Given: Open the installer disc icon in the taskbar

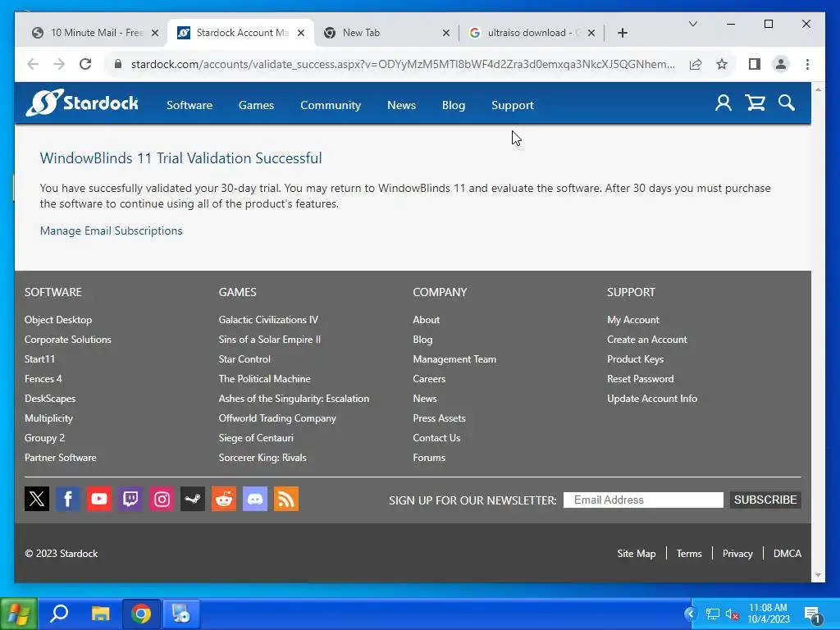Looking at the screenshot, I should pos(181,614).
